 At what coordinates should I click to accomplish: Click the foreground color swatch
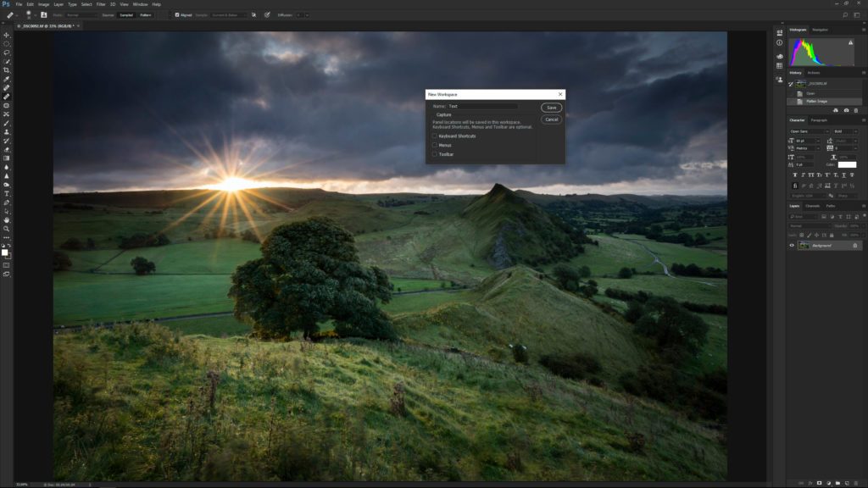coord(4,252)
